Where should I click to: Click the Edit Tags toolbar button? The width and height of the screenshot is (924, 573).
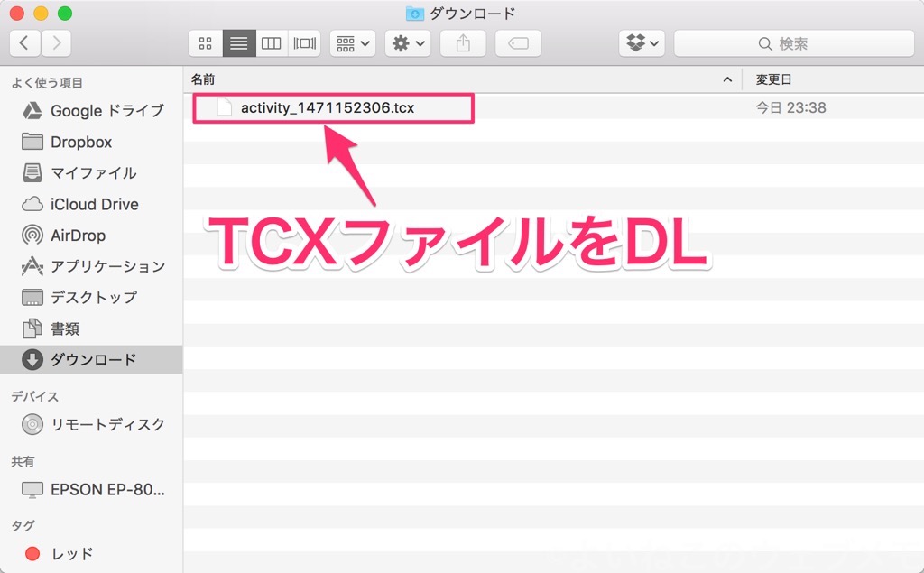pyautogui.click(x=518, y=43)
